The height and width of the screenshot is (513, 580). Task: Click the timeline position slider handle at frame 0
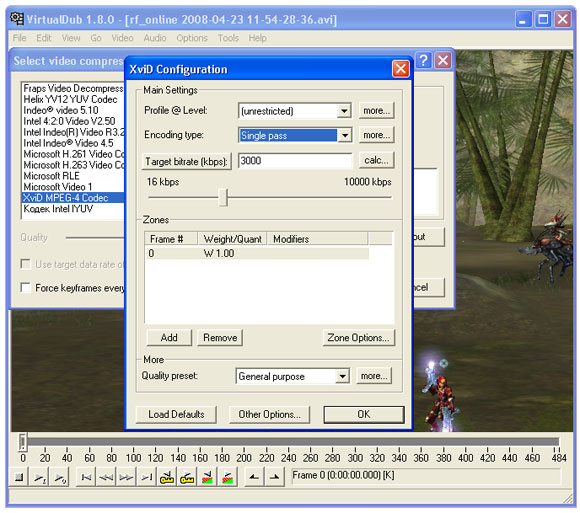click(x=23, y=442)
